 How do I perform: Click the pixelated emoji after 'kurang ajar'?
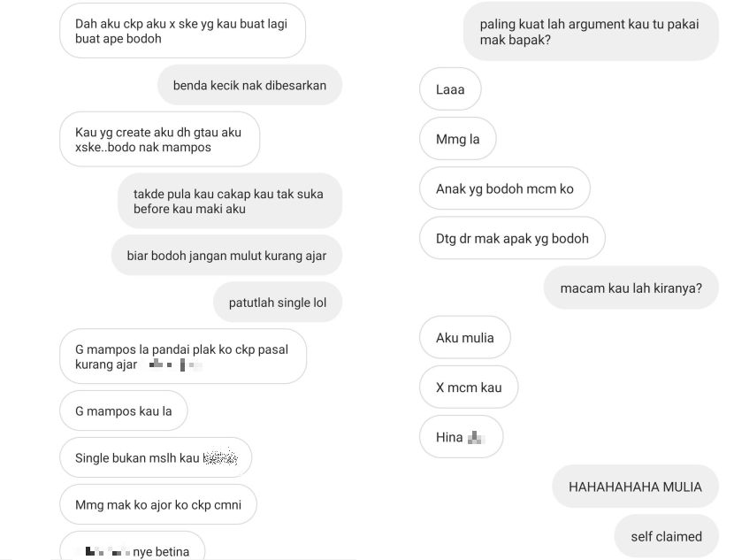coord(176,364)
